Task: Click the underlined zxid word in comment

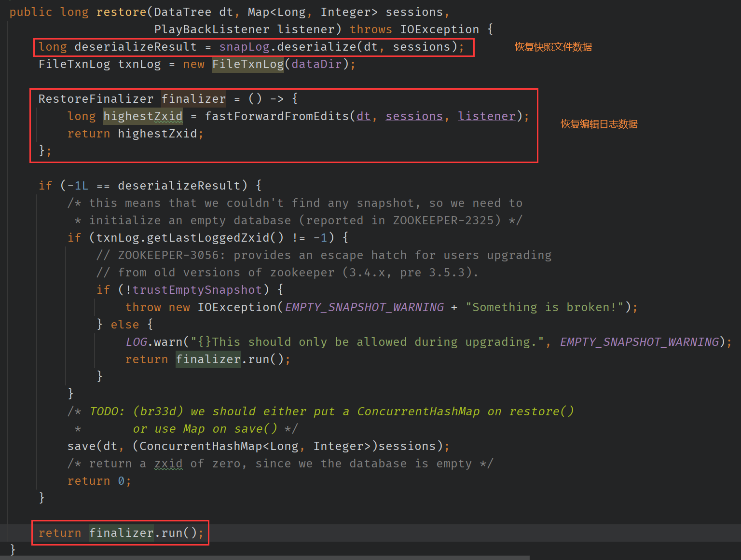Action: 168,464
